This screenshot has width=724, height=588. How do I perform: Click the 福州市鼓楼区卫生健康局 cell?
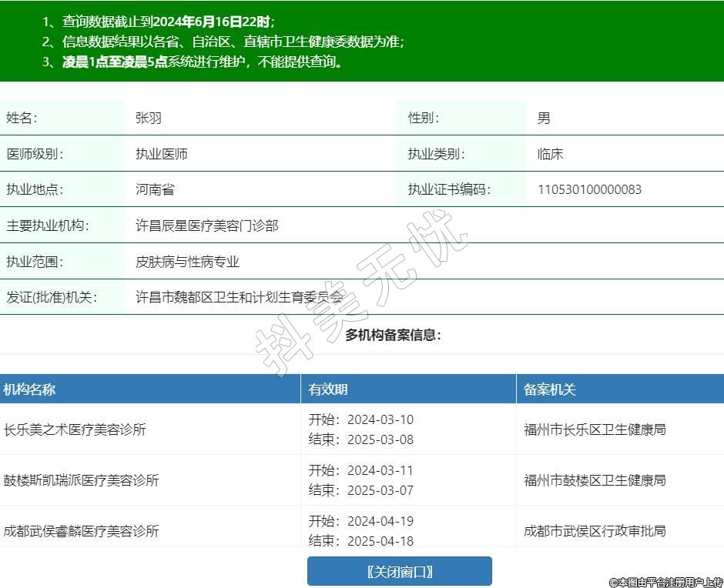coord(595,480)
